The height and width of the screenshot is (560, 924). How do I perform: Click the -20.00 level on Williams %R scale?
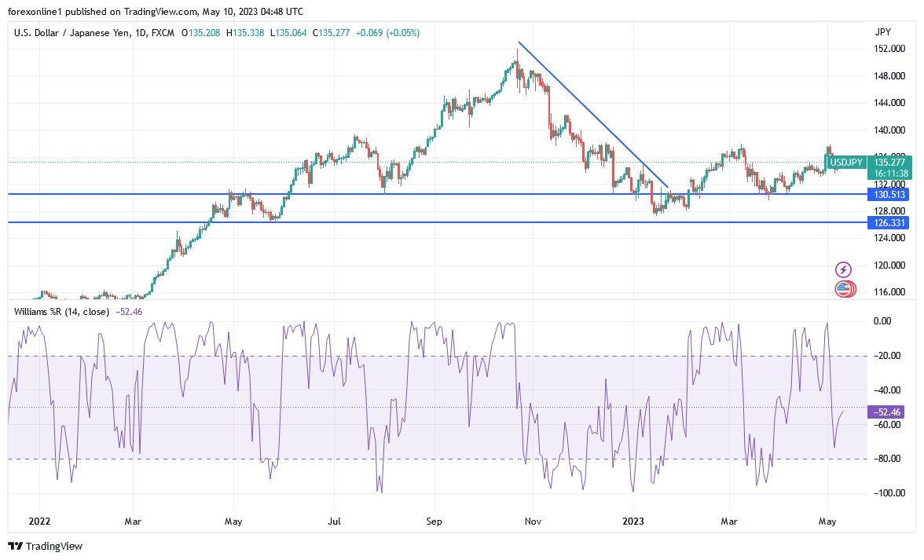pyautogui.click(x=886, y=356)
